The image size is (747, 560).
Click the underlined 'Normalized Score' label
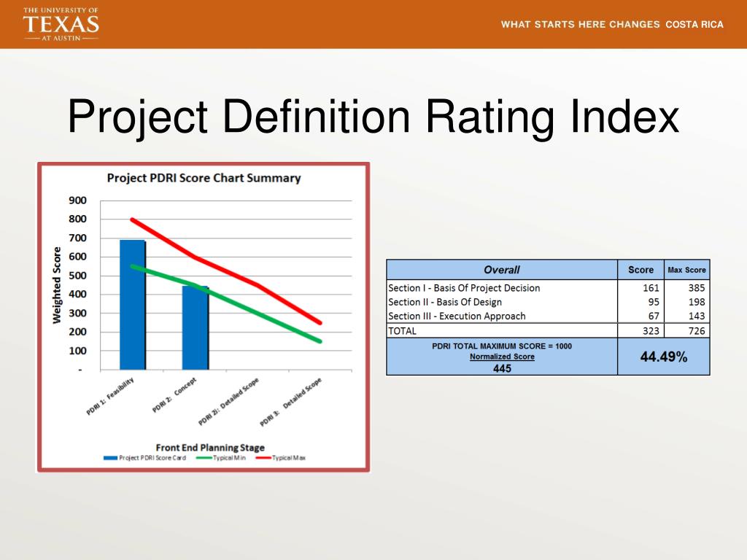(x=502, y=357)
